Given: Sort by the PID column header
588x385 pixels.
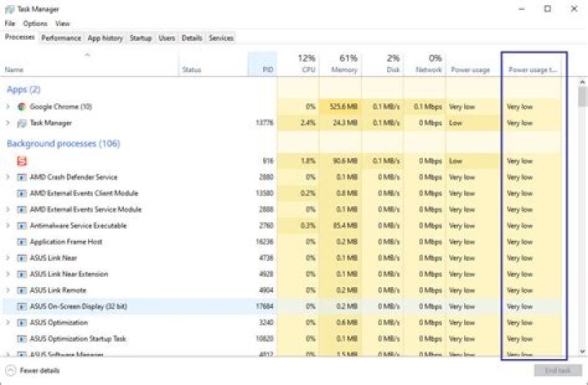Looking at the screenshot, I should point(262,64).
